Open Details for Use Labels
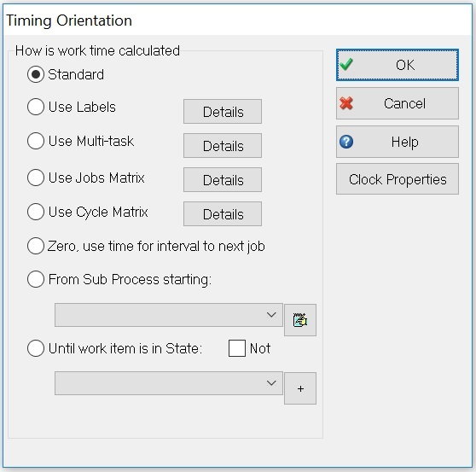 pos(223,112)
